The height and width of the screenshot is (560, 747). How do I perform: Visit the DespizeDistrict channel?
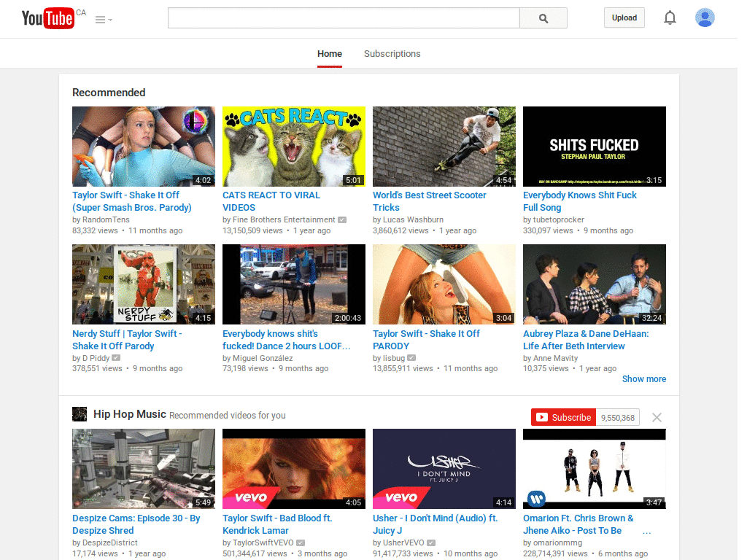point(110,542)
